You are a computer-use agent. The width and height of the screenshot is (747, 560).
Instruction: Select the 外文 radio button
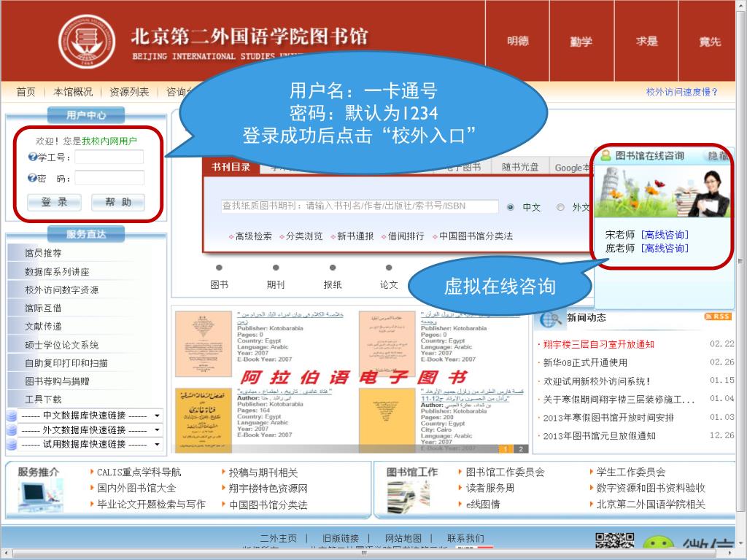tap(560, 207)
